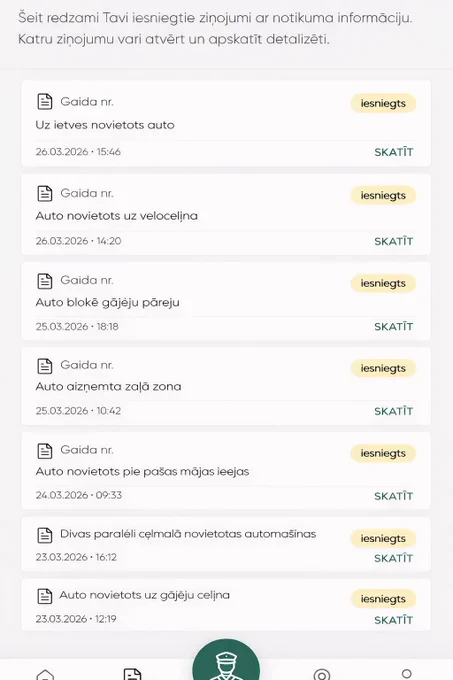The width and height of the screenshot is (453, 680).
Task: Click document icon of 'Auto novietots uz gājēju celiņa'
Action: (45, 596)
